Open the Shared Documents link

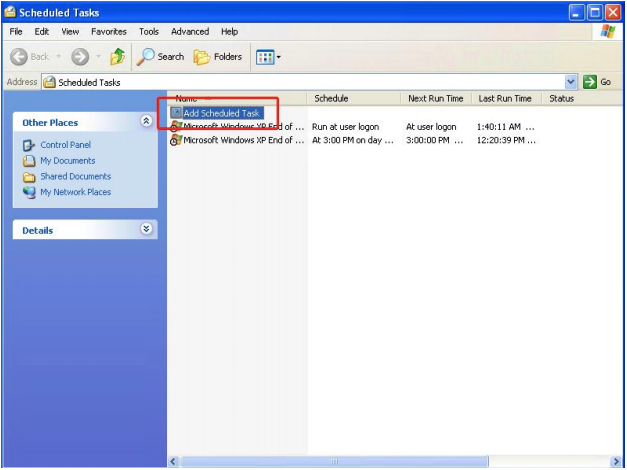pos(75,177)
